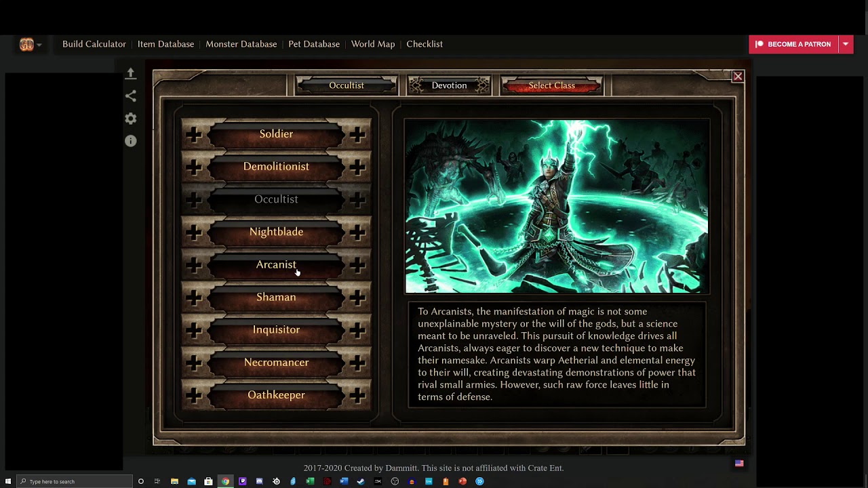Open Build Calculator in the nav bar
868x488 pixels.
click(94, 44)
